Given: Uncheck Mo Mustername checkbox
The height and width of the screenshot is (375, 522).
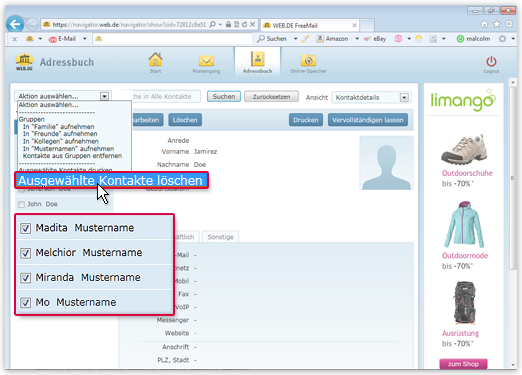Looking at the screenshot, I should click(25, 303).
